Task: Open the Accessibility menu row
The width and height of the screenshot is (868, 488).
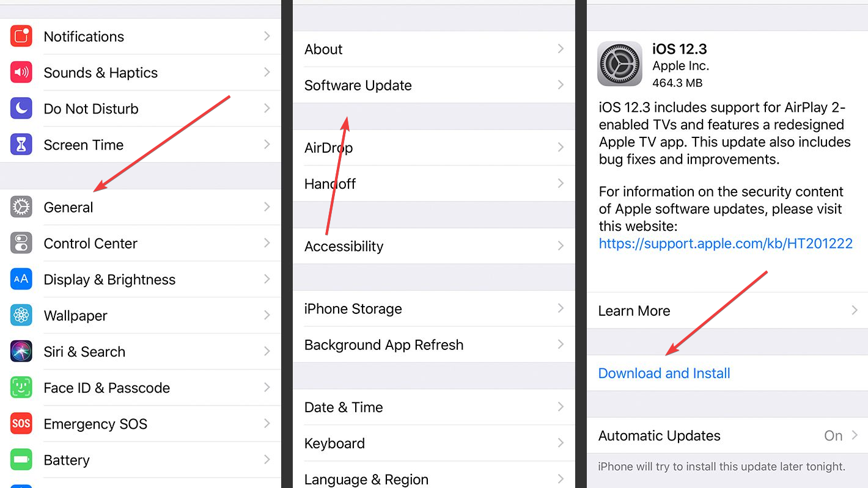Action: pyautogui.click(x=434, y=246)
